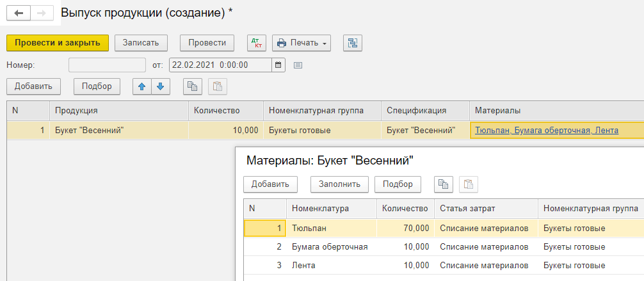644x281 pixels.
Task: Copy rows in the Материалы popup
Action: (443, 184)
